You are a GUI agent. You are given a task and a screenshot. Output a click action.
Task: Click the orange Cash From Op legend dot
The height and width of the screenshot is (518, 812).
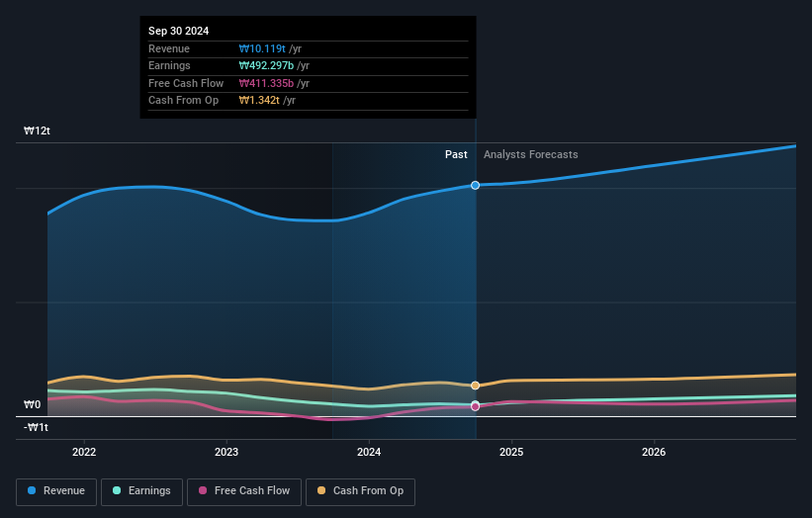click(x=321, y=490)
